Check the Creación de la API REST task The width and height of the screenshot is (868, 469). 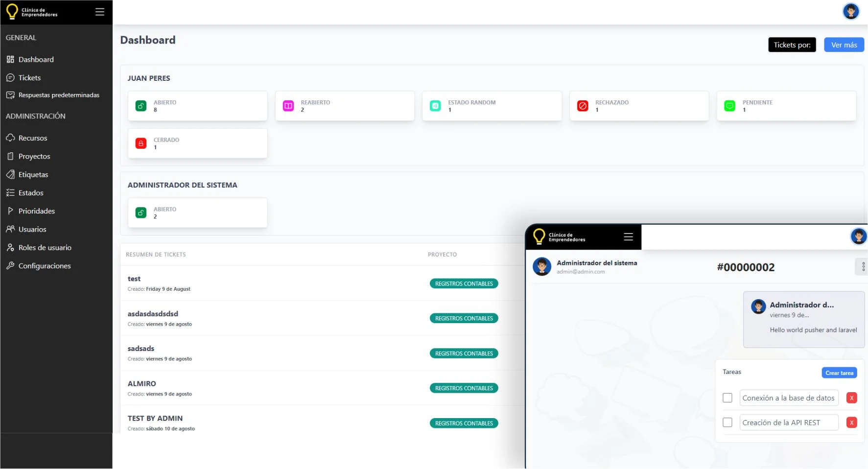click(727, 422)
